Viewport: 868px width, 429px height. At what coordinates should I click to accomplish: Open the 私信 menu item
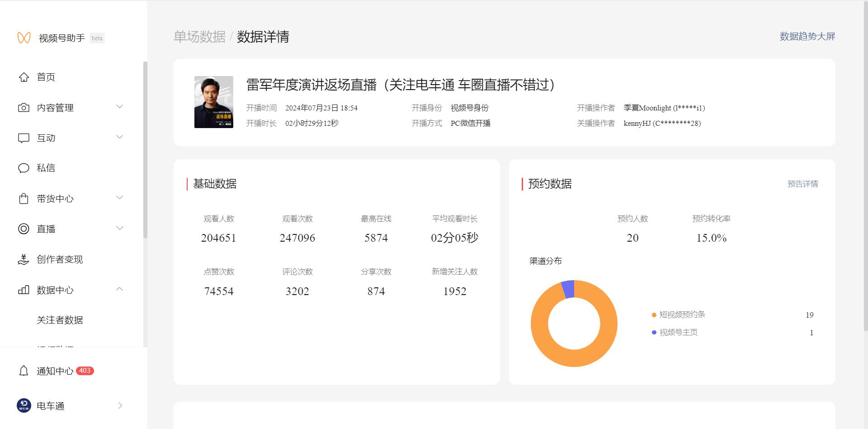point(46,168)
